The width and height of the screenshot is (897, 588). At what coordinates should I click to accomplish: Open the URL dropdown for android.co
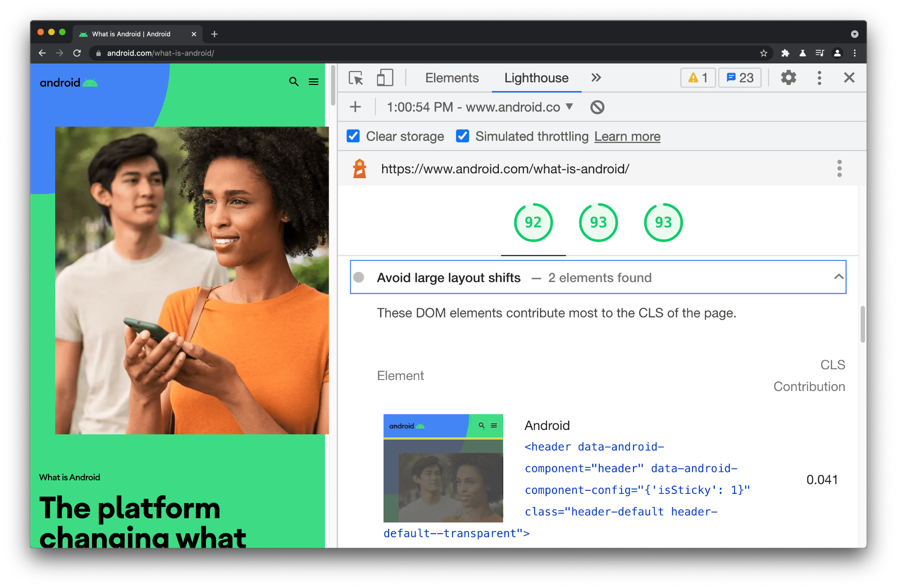[x=568, y=108]
